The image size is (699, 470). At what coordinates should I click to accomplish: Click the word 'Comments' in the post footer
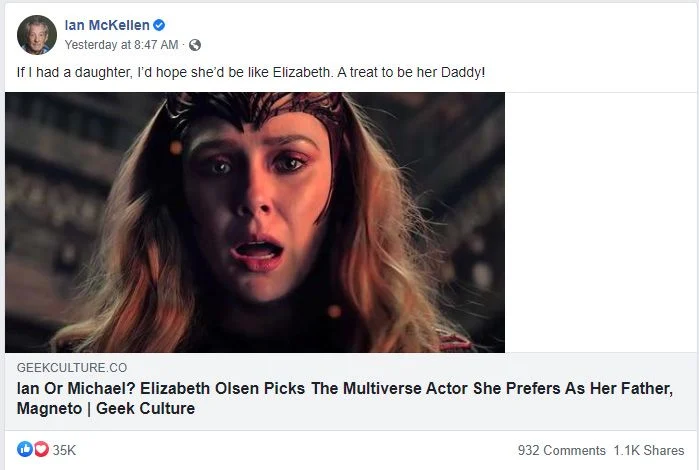(574, 450)
